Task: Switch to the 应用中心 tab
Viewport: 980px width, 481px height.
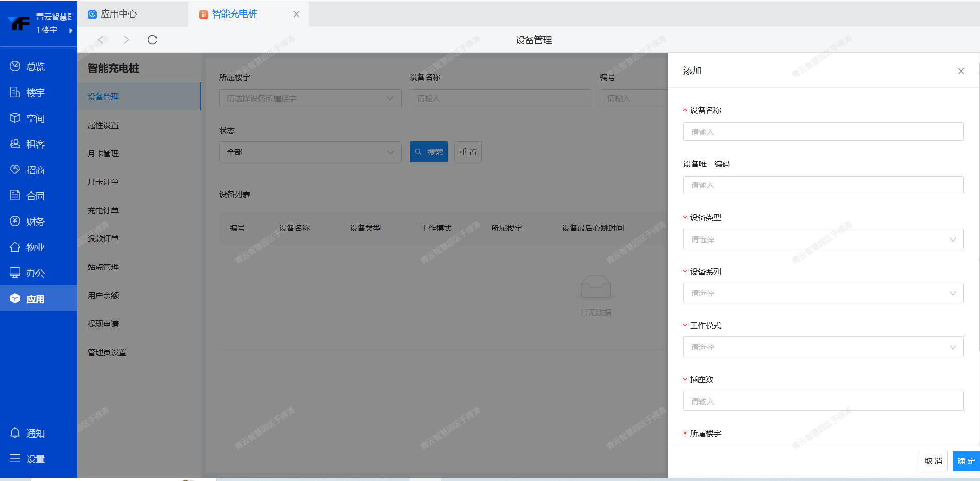Action: click(119, 14)
